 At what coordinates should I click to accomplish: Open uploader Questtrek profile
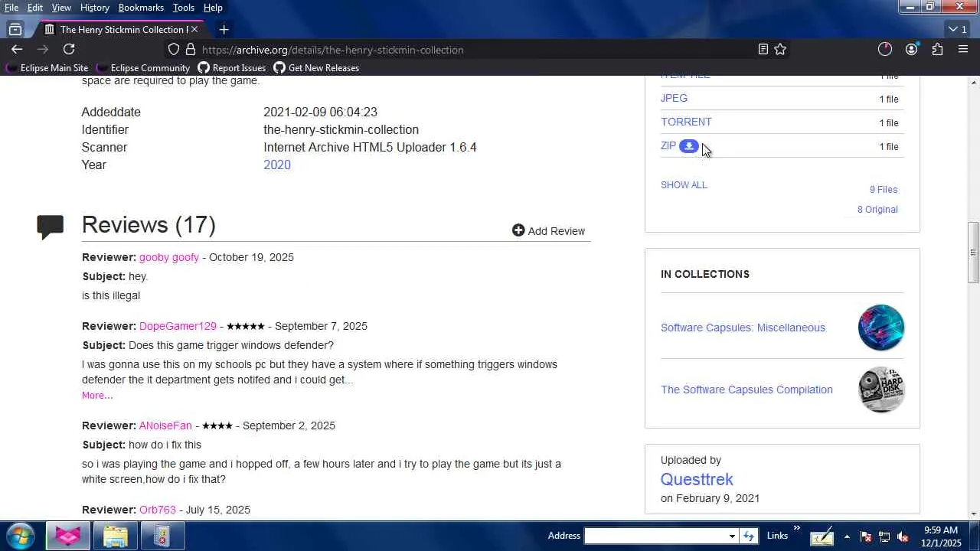697,480
